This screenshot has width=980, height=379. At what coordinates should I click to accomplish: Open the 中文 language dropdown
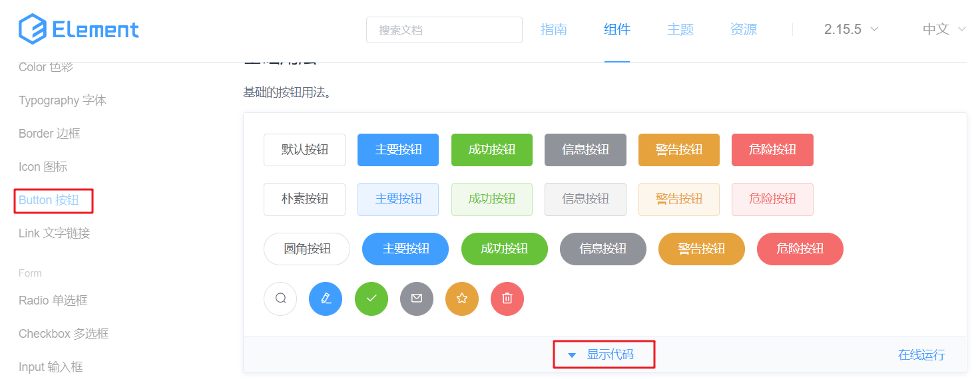tap(943, 29)
